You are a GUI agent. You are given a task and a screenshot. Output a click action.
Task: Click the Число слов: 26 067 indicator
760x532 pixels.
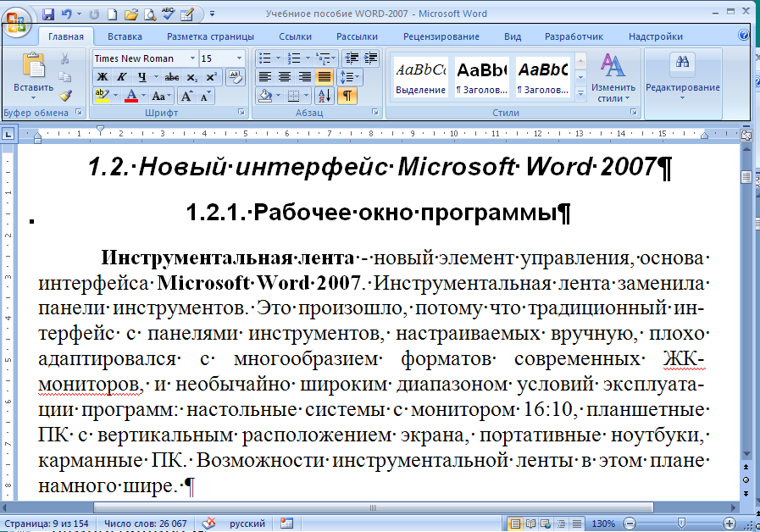[146, 524]
